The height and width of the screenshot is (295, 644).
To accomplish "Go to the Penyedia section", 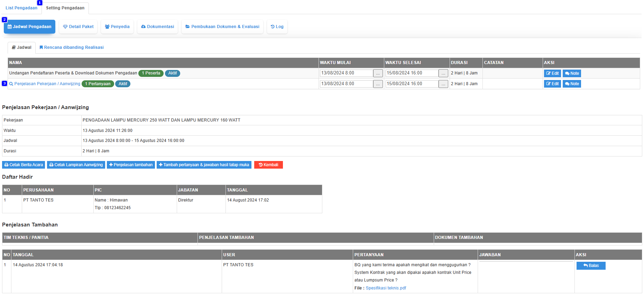I will [x=117, y=27].
